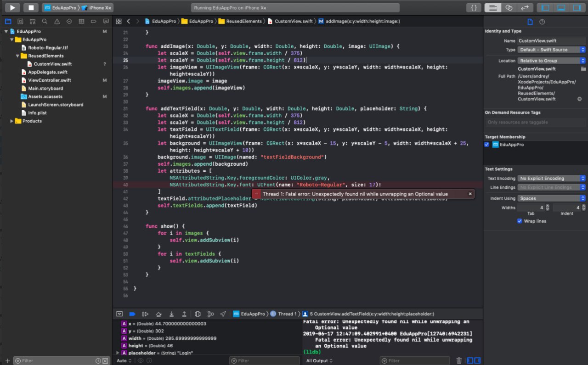Toggle the Wrap lines checkbox
588x365 pixels.
(520, 221)
